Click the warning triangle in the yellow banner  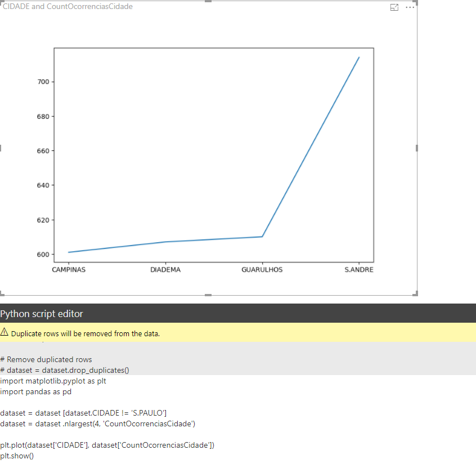coord(5,332)
